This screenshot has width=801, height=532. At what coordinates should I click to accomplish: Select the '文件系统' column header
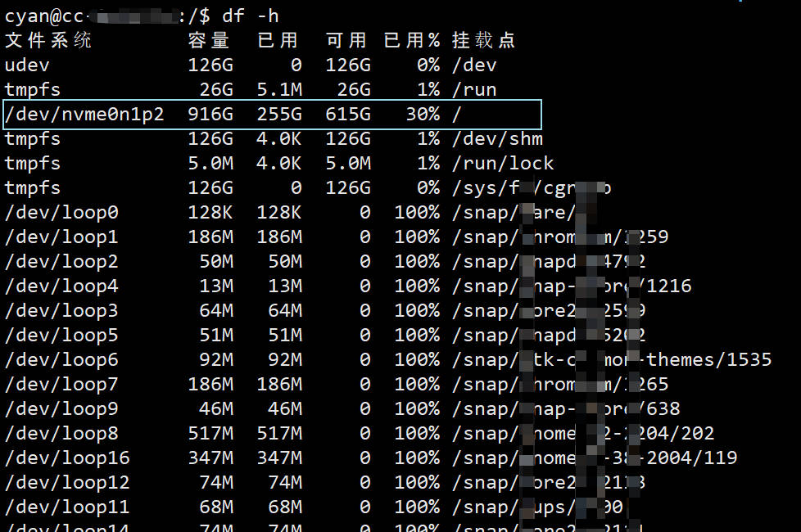(48, 40)
